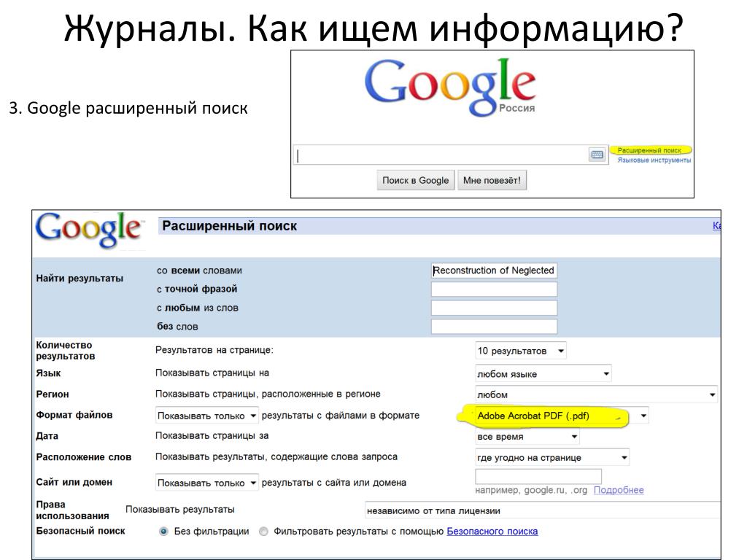Click the 'с любым из слов' input field
The width and height of the screenshot is (747, 560).
click(x=494, y=308)
